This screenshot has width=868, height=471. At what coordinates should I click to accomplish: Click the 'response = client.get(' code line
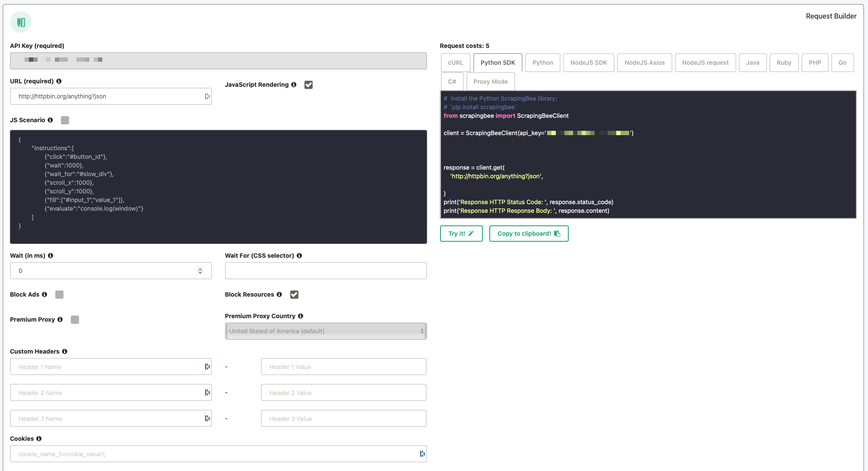[474, 168]
